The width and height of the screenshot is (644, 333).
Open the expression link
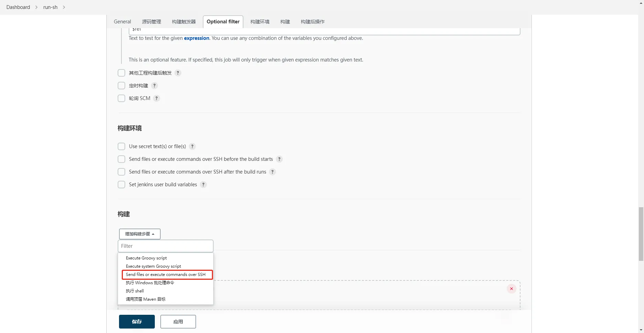(x=196, y=38)
